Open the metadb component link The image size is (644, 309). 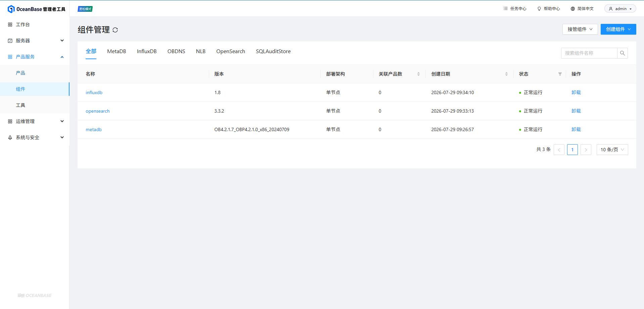click(94, 129)
